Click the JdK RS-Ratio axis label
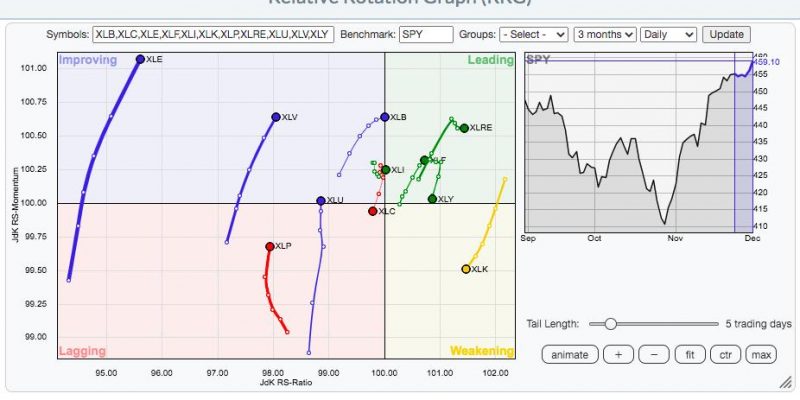 (286, 382)
